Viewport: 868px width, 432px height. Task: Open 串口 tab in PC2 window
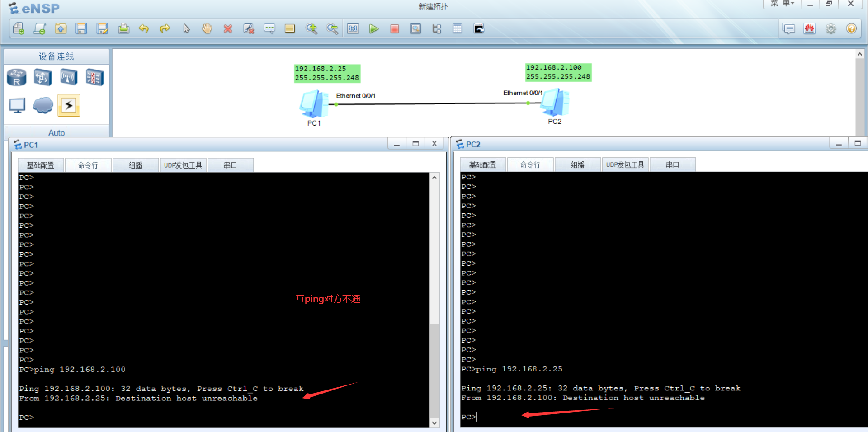(x=673, y=165)
